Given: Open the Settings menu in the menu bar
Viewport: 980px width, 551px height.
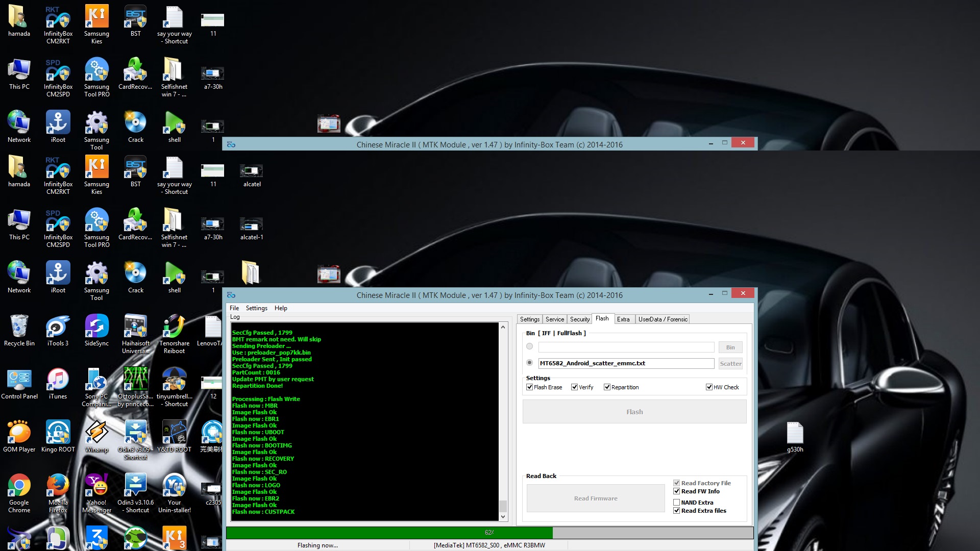Looking at the screenshot, I should coord(256,308).
